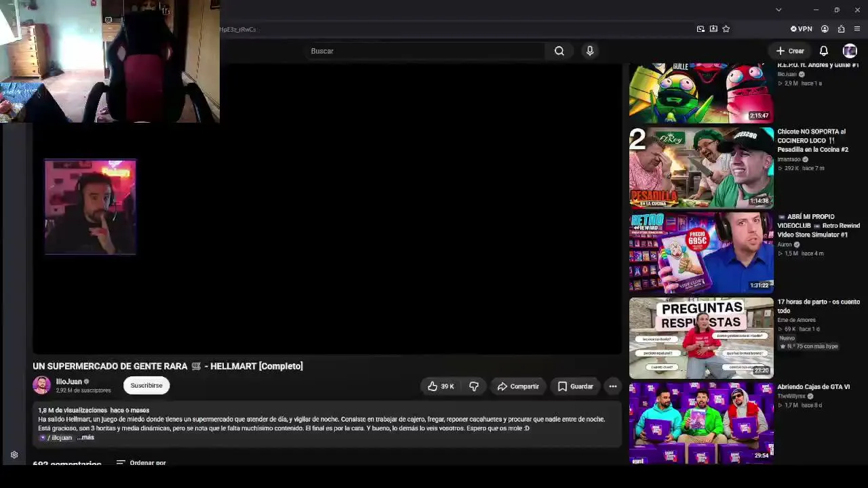Open the '/ illojuan' link in description
This screenshot has width=868, height=488.
point(56,438)
